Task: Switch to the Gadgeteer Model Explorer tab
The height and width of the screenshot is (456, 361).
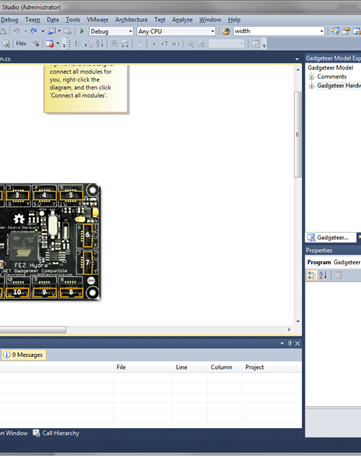Action: point(330,237)
